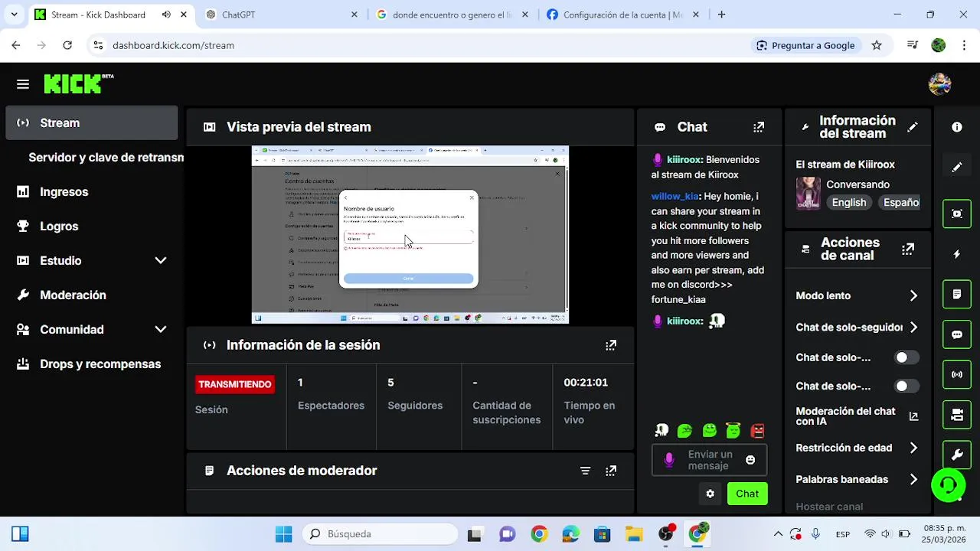Click the KICK beta logo

(x=79, y=83)
